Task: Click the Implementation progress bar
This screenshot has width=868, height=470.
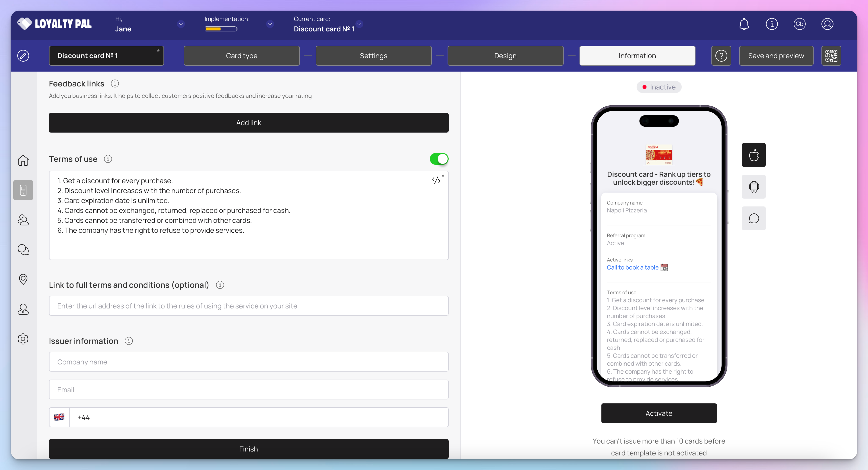Action: click(x=221, y=29)
